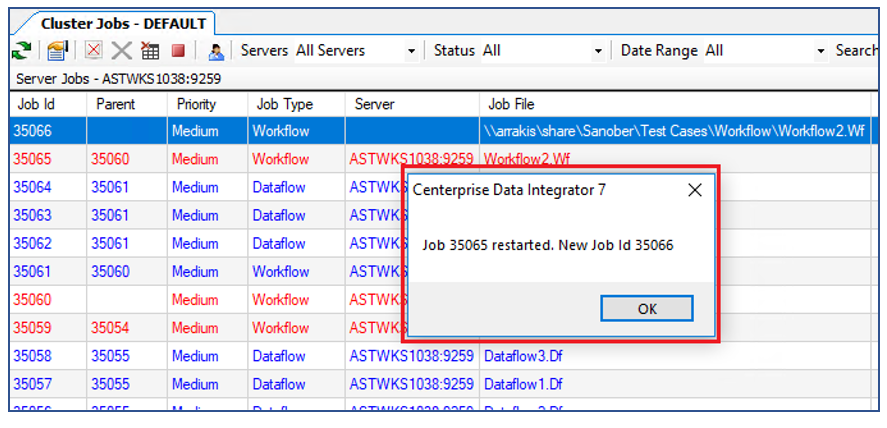Select job row with file Dataflow3.Df
The width and height of the screenshot is (887, 428).
click(x=523, y=356)
